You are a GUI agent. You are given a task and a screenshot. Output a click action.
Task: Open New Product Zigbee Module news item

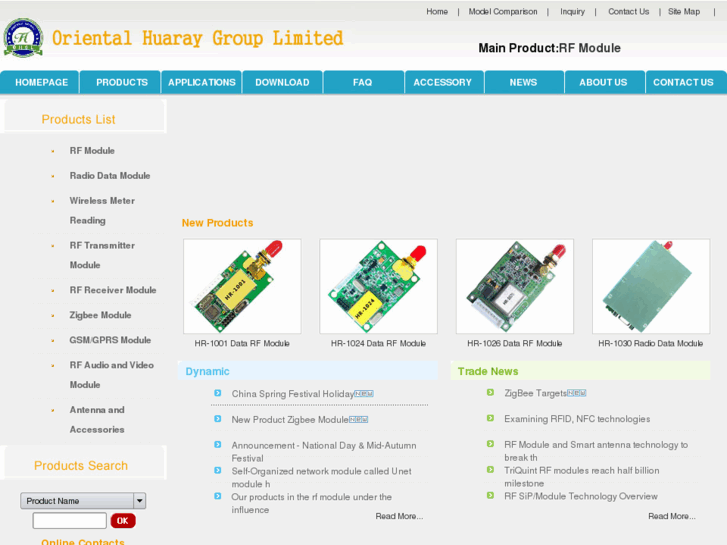[x=290, y=420]
